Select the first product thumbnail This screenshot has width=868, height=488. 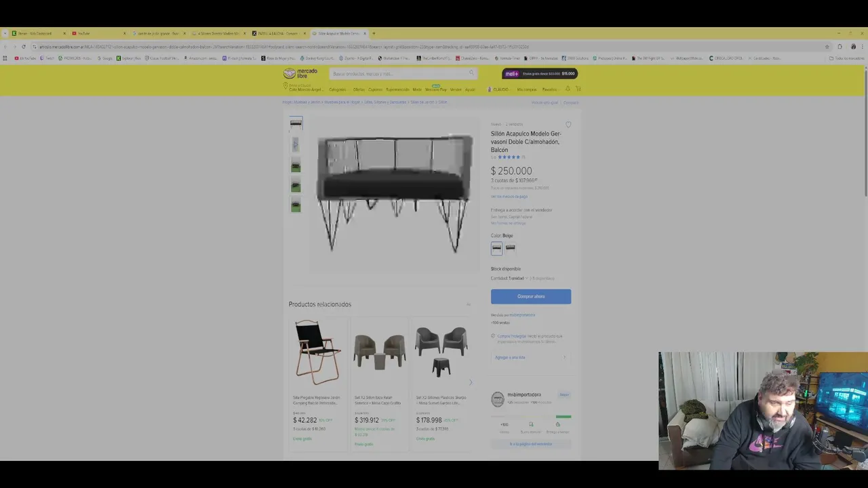(x=296, y=123)
